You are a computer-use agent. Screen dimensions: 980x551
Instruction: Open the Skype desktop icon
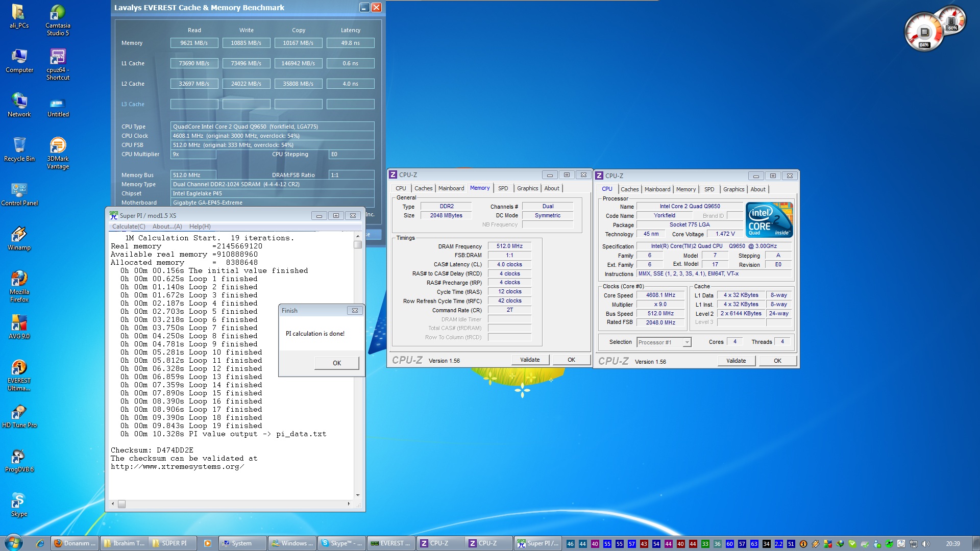[19, 505]
